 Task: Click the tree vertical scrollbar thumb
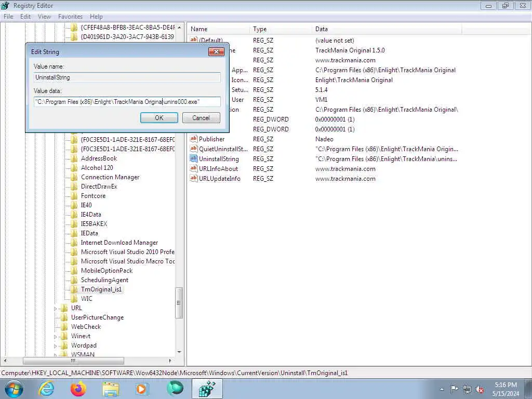click(179, 303)
